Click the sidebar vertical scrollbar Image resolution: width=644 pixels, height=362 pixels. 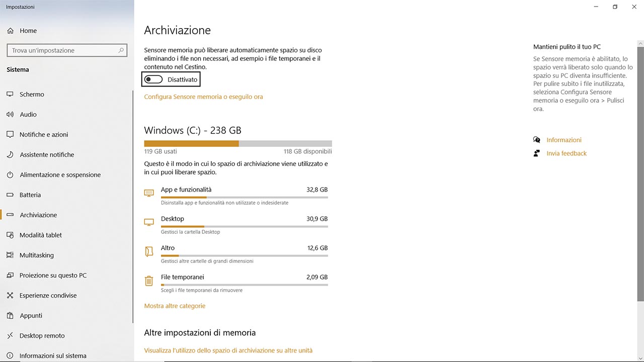tap(133, 206)
